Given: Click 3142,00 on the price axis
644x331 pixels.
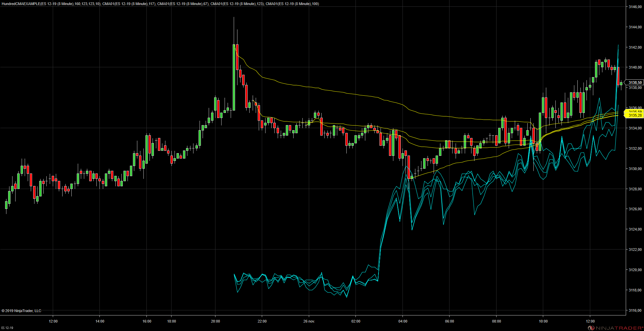Looking at the screenshot, I should click(x=635, y=47).
